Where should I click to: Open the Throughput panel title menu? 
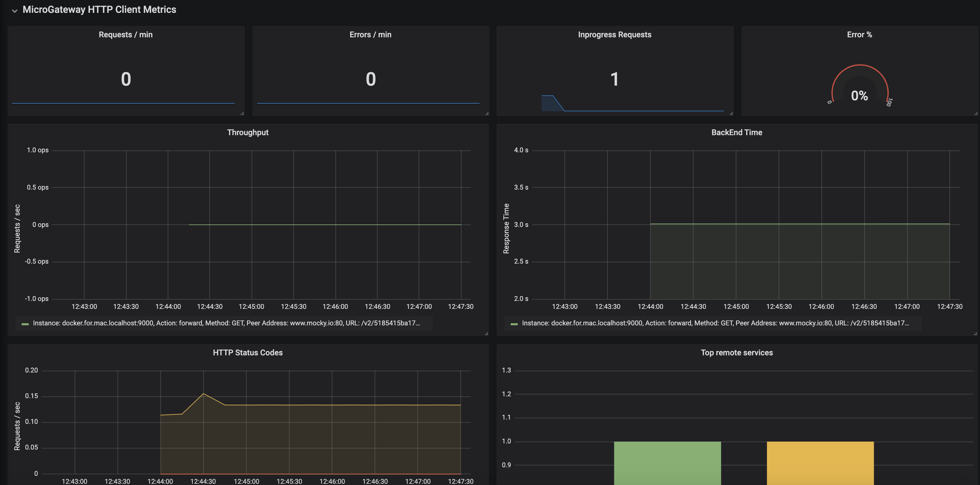(248, 132)
